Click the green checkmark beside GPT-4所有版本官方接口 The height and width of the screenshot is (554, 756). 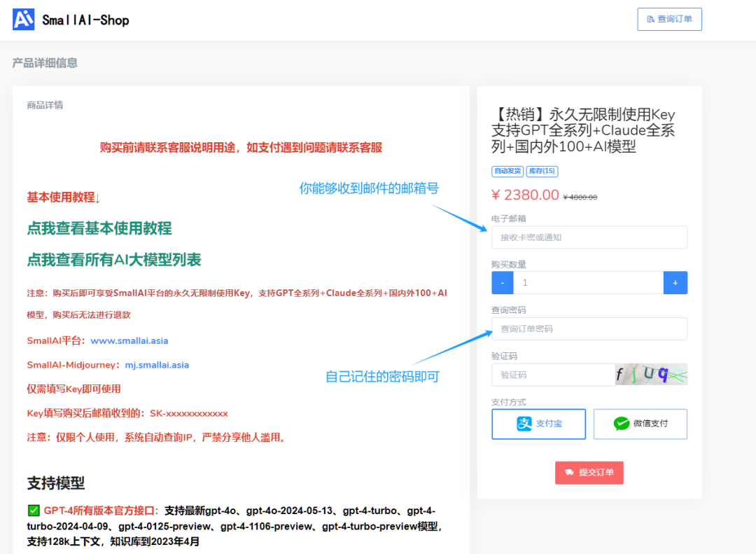click(x=34, y=510)
